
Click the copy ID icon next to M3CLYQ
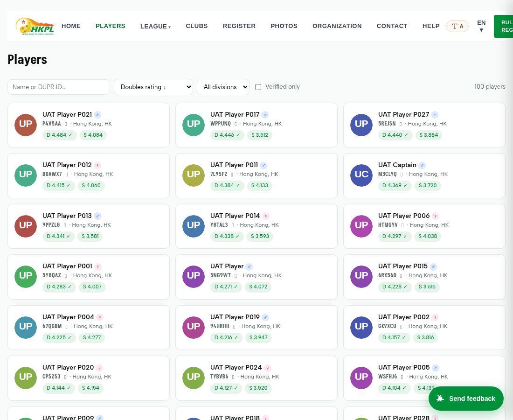click(x=402, y=175)
